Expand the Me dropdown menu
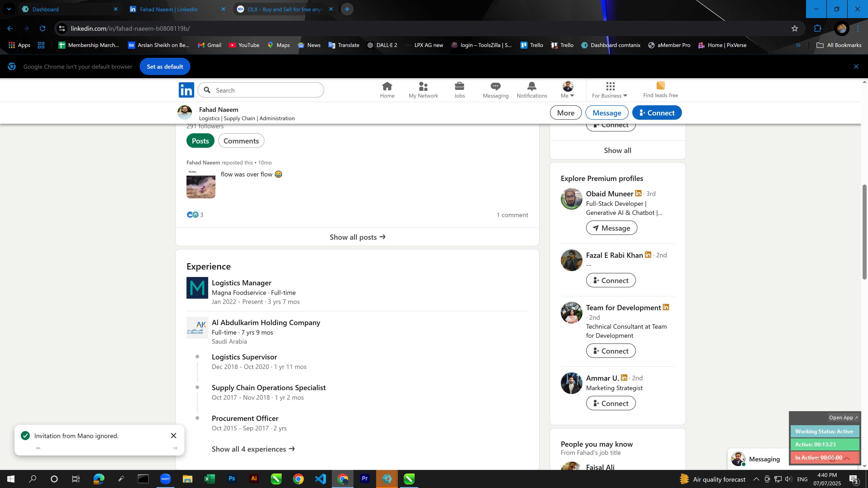This screenshot has height=488, width=868. coord(567,90)
